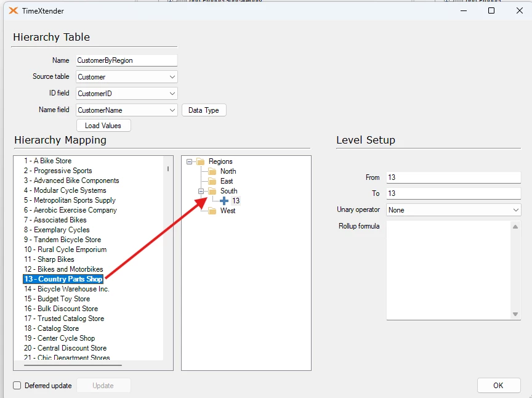Click the Name field CustomerByRegion
The image size is (532, 398).
[127, 60]
